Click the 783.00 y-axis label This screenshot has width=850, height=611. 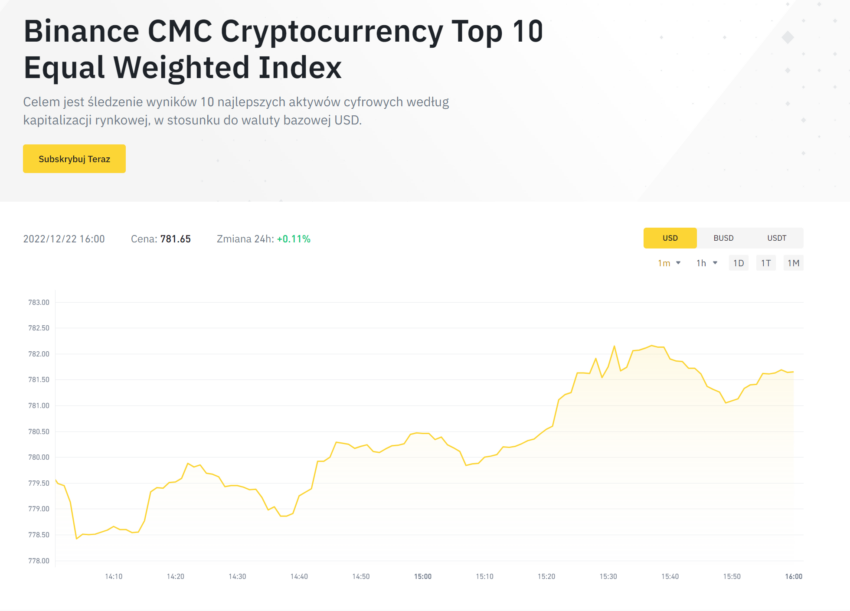pos(38,303)
